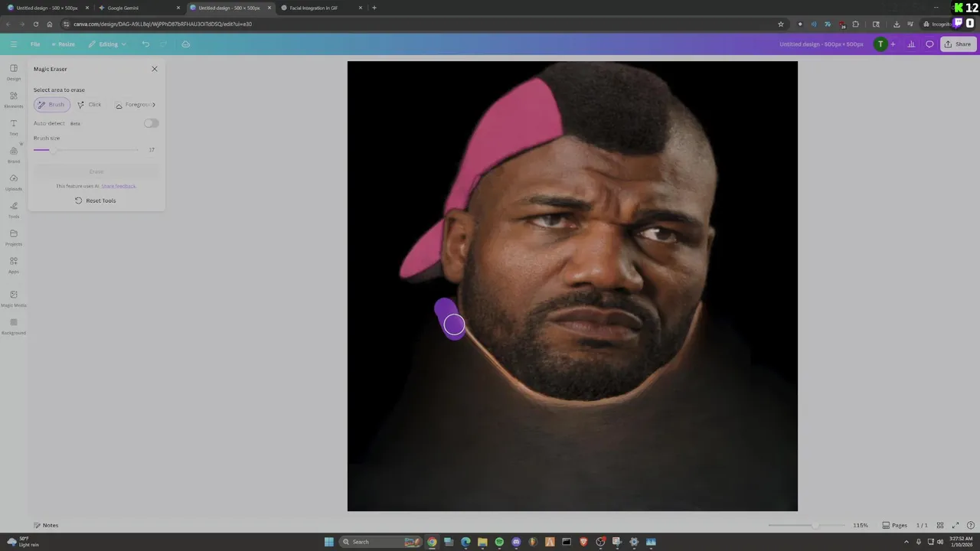The image size is (980, 551).
Task: Add collaborators with the plus icon
Action: [893, 44]
